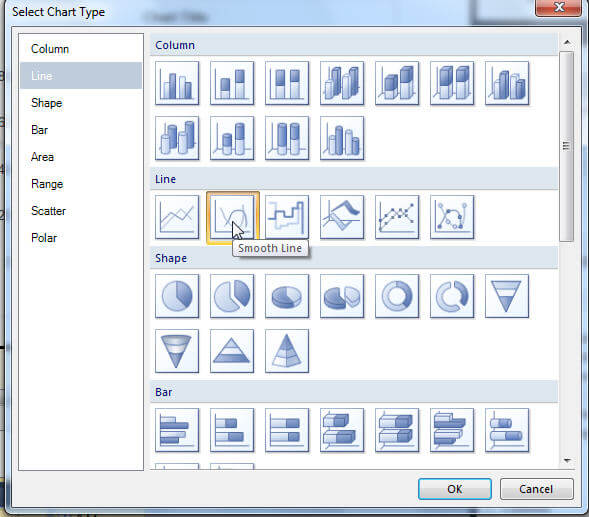Select the Smooth Line chart icon

pyautogui.click(x=233, y=218)
